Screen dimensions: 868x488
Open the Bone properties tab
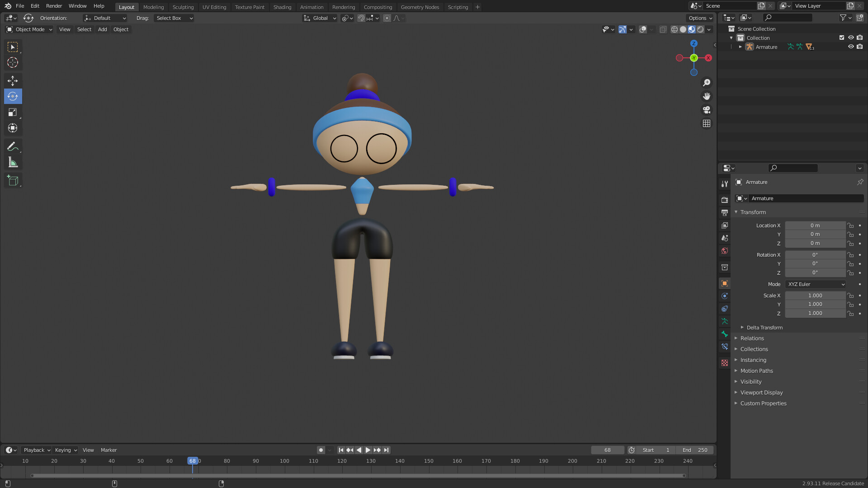pos(725,334)
